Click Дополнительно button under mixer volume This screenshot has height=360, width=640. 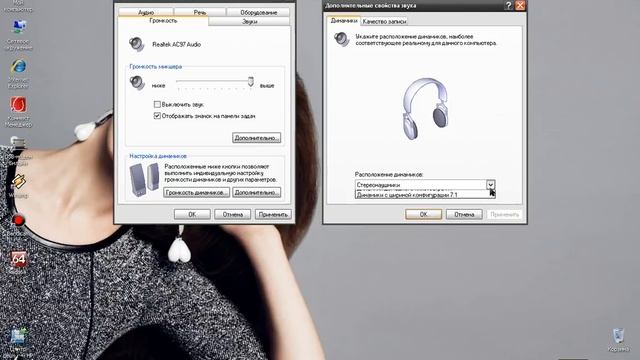pos(257,138)
